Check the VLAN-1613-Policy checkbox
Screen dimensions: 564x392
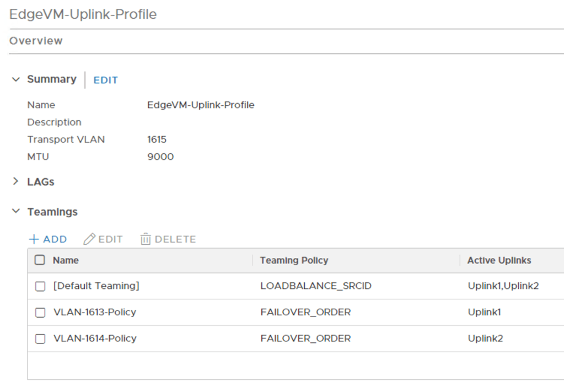point(40,313)
